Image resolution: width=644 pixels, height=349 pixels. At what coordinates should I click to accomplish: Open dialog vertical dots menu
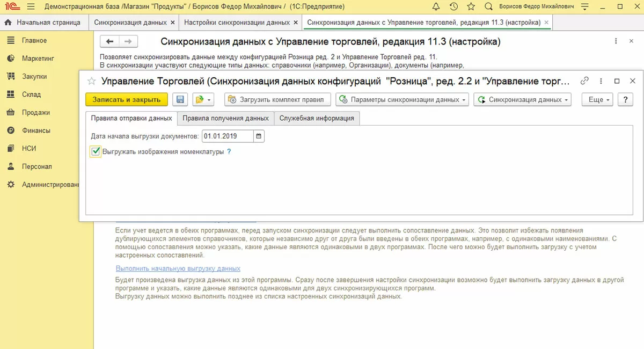(602, 81)
